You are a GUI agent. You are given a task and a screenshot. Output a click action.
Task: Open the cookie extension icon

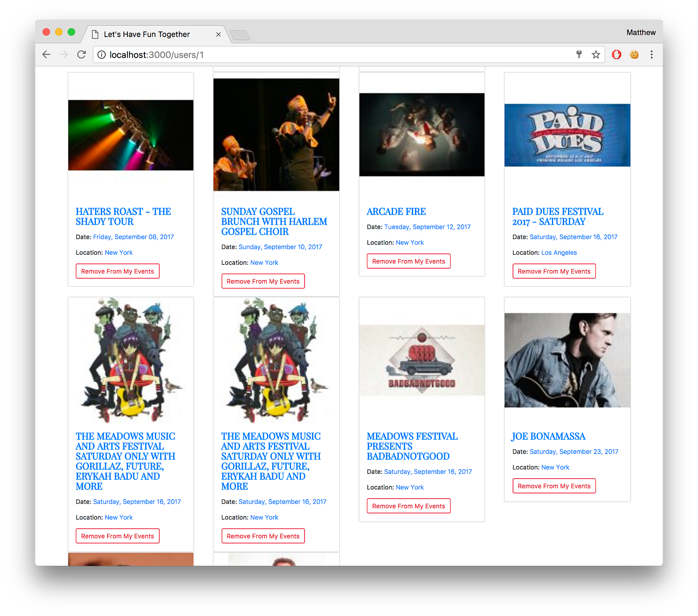(x=634, y=55)
